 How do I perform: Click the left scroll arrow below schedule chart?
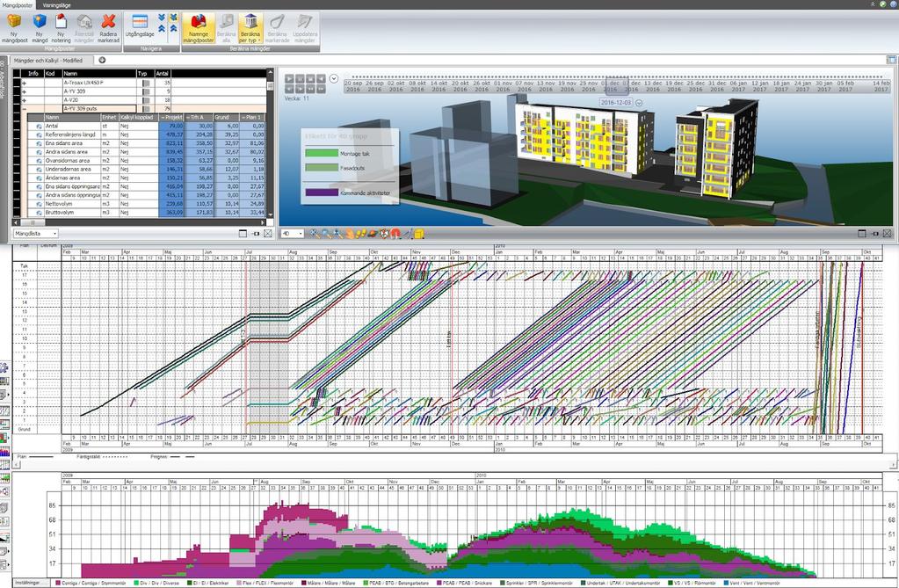tap(17, 465)
